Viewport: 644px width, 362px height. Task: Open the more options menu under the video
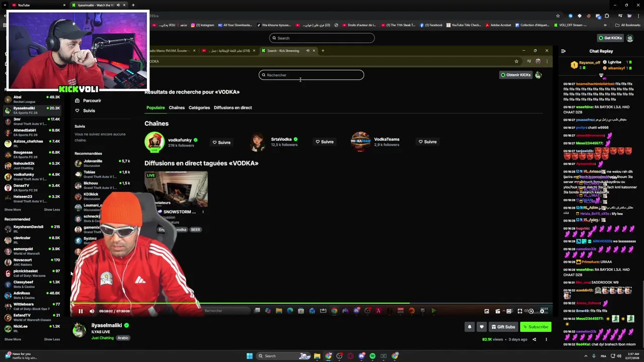point(546,339)
